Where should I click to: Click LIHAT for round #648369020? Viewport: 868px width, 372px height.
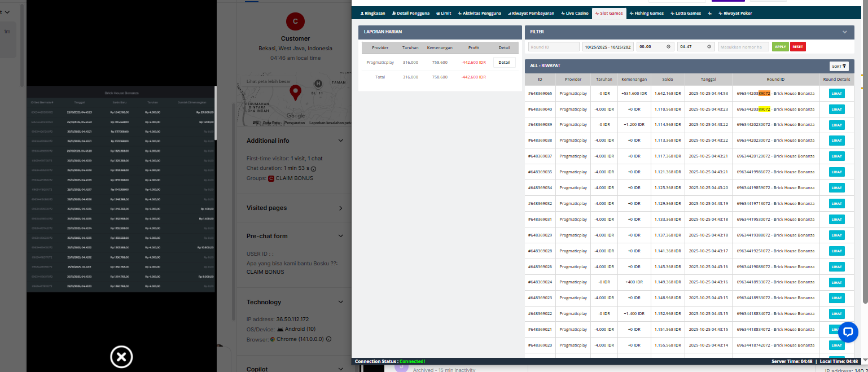[x=836, y=345]
